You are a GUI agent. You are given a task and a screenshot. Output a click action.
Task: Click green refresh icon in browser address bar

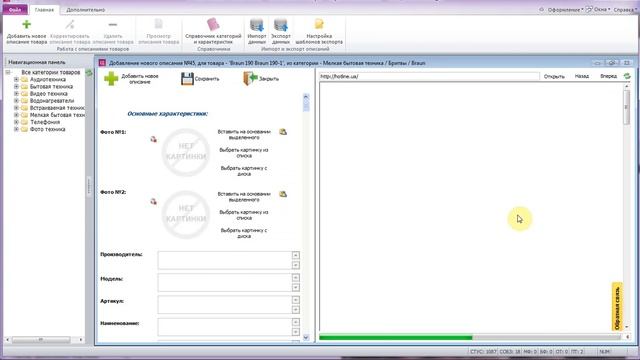[627, 76]
